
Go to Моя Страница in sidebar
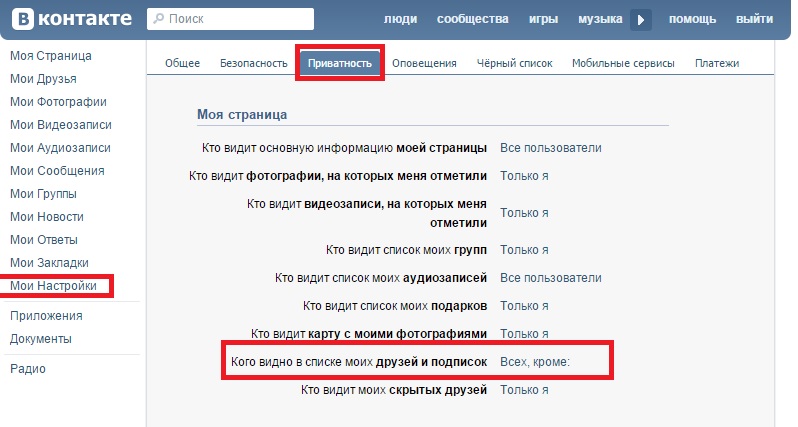tap(51, 55)
